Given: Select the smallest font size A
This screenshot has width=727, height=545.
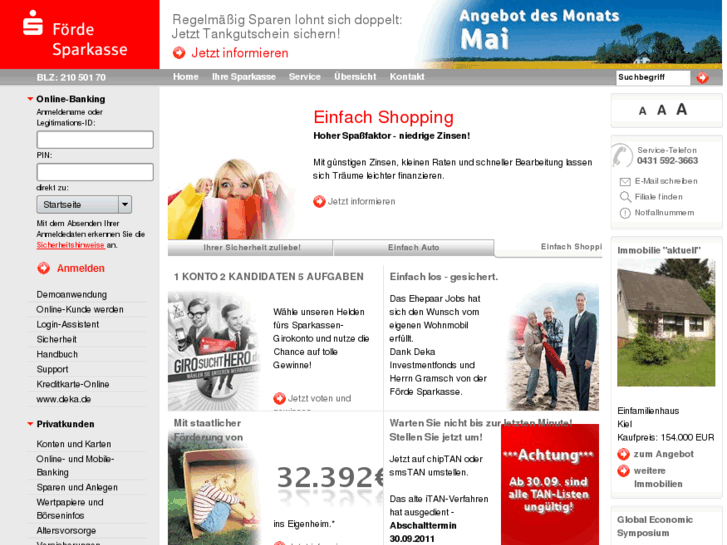Looking at the screenshot, I should [642, 111].
